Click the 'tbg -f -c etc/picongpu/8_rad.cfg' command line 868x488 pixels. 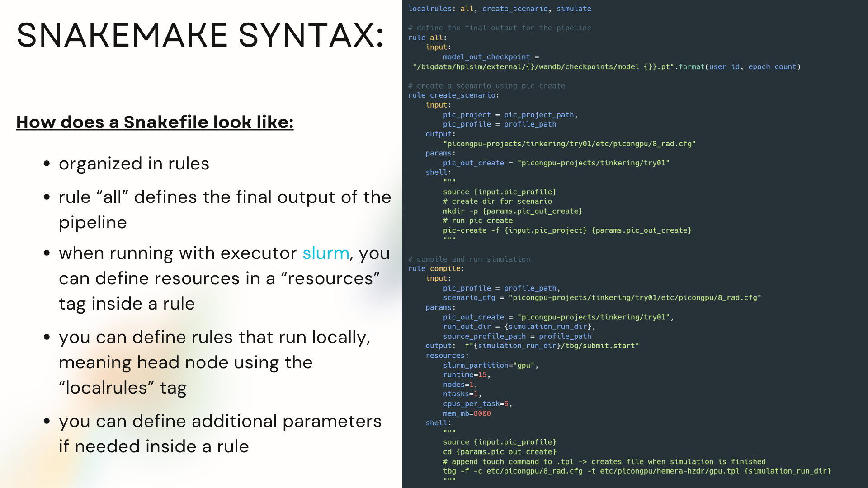[637, 471]
